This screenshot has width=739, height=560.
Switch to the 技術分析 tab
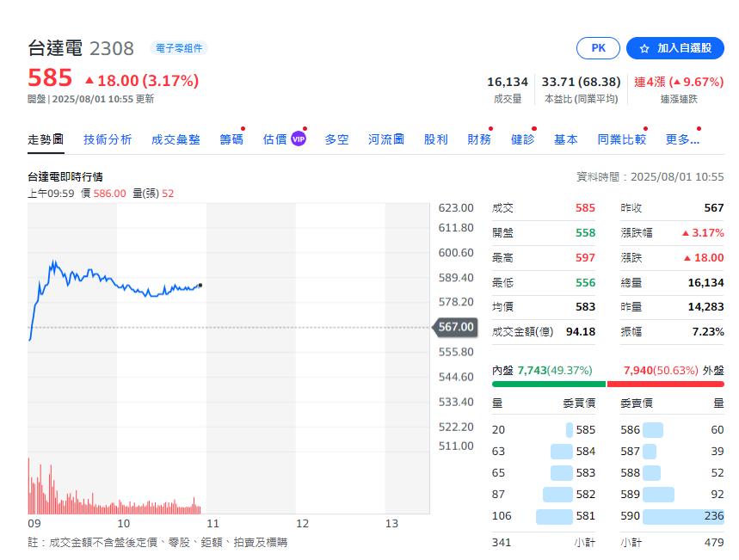tap(108, 139)
